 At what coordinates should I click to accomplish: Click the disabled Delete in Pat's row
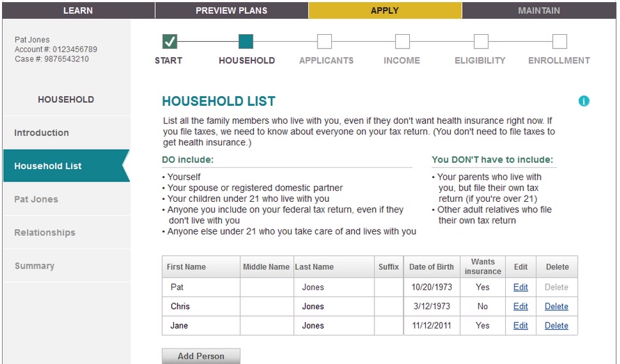point(557,287)
